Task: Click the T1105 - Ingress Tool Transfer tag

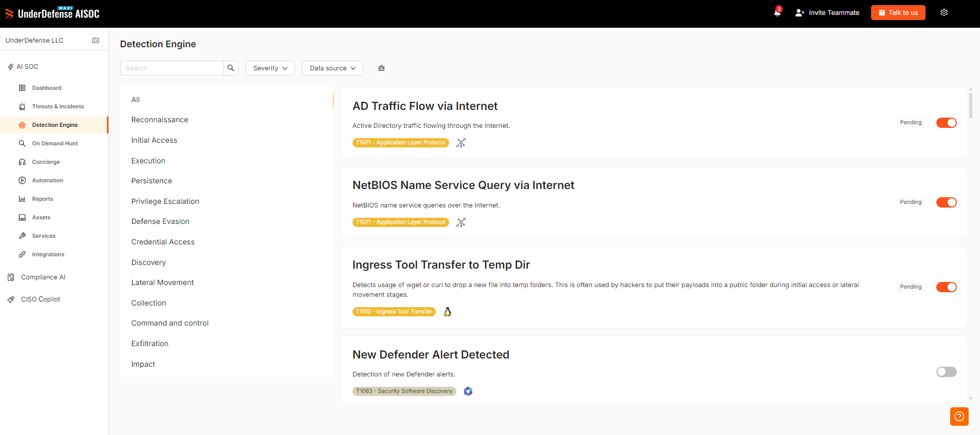Action: 394,312
